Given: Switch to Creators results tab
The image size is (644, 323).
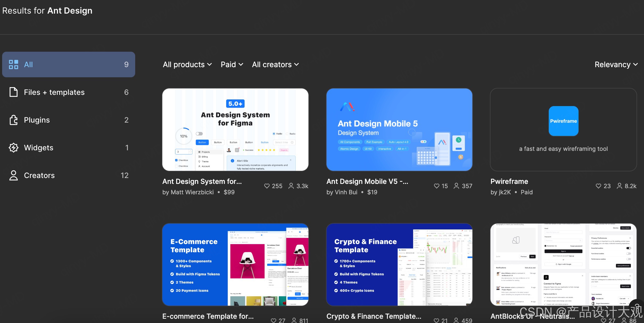Looking at the screenshot, I should tap(68, 175).
